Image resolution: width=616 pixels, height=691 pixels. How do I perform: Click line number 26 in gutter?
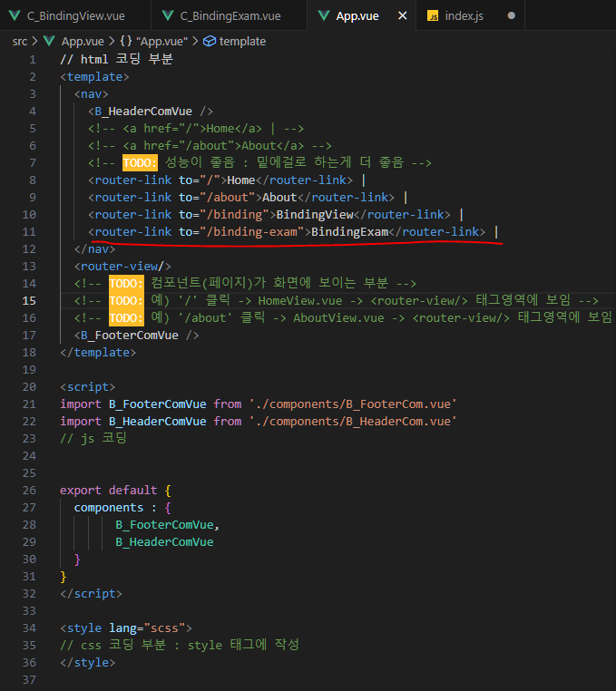(x=29, y=490)
